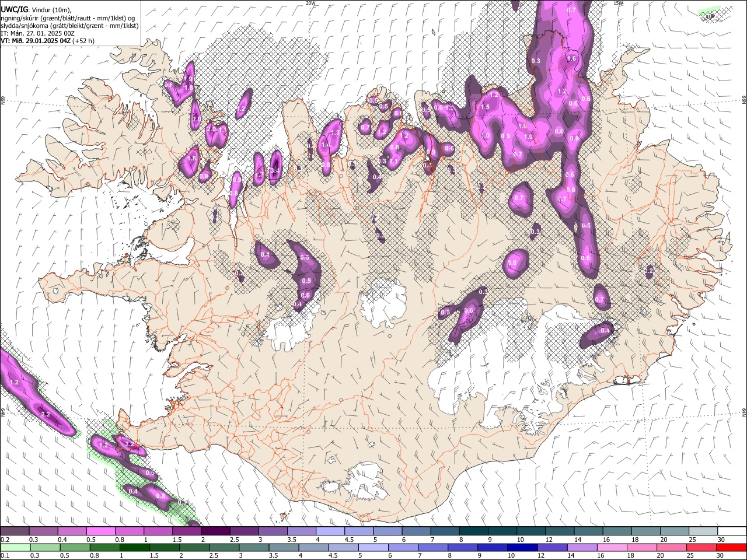Click the snow scale swatch between 7 and 8
747x560 pixels.
point(444,531)
